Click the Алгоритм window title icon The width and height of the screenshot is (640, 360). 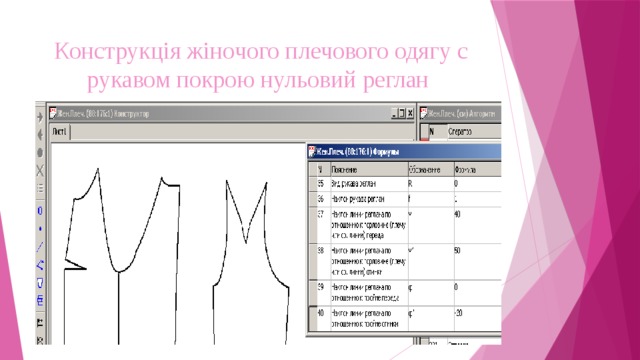click(x=424, y=113)
